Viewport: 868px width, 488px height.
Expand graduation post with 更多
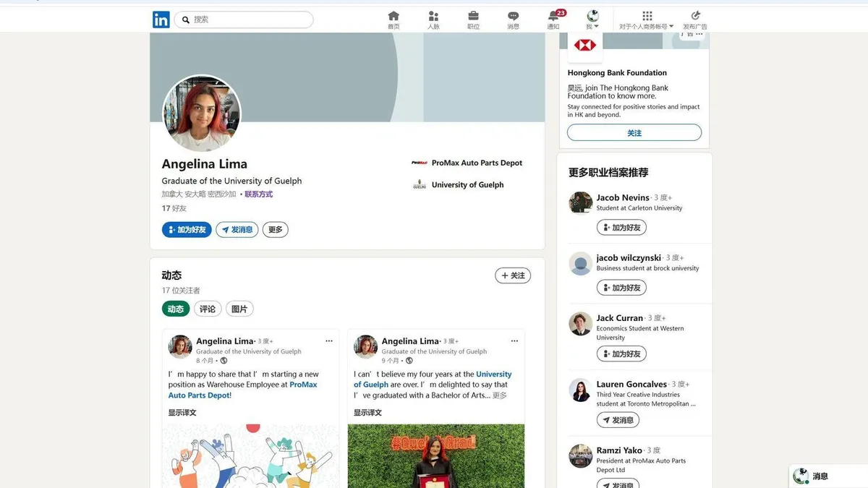tap(500, 395)
